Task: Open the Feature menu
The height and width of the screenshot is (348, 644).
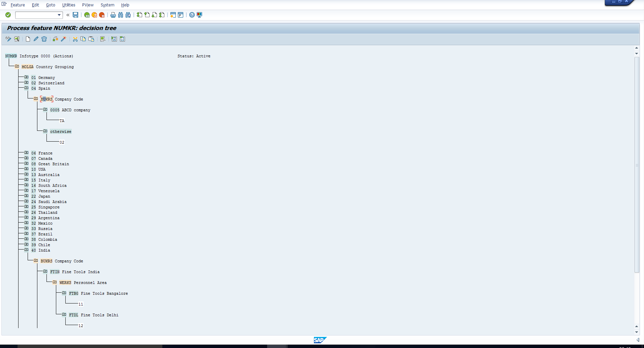Action: tap(18, 5)
